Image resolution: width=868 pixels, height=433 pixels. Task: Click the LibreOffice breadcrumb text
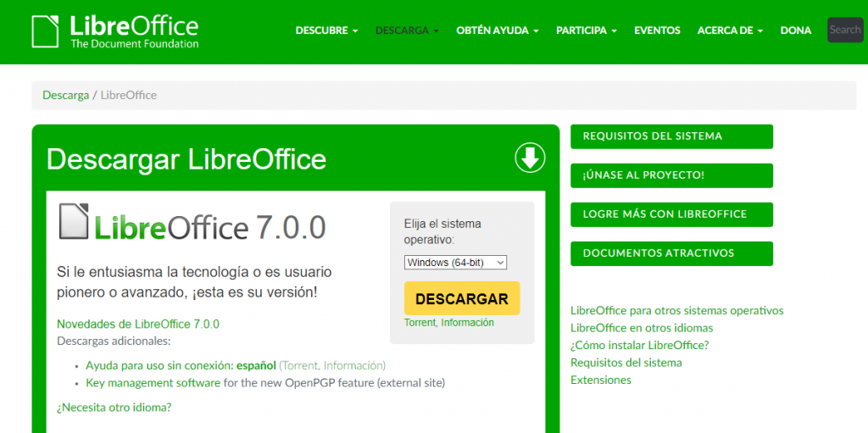(x=129, y=95)
